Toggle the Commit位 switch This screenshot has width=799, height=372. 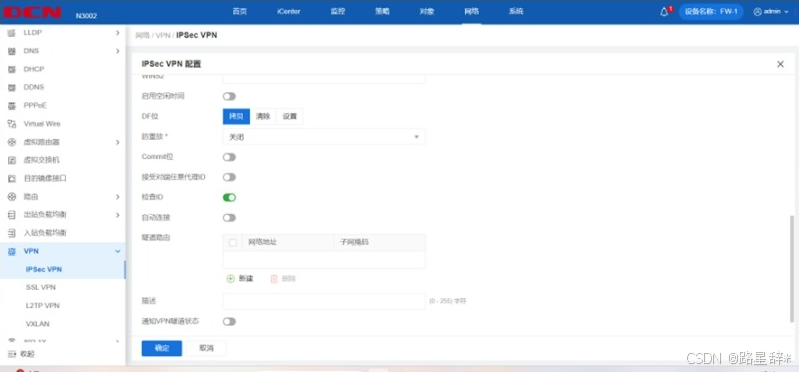coord(229,157)
